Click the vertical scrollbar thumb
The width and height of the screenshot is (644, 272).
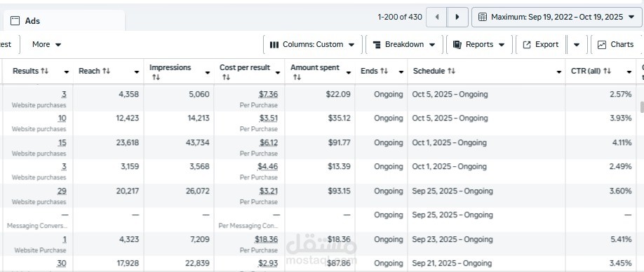(641, 107)
